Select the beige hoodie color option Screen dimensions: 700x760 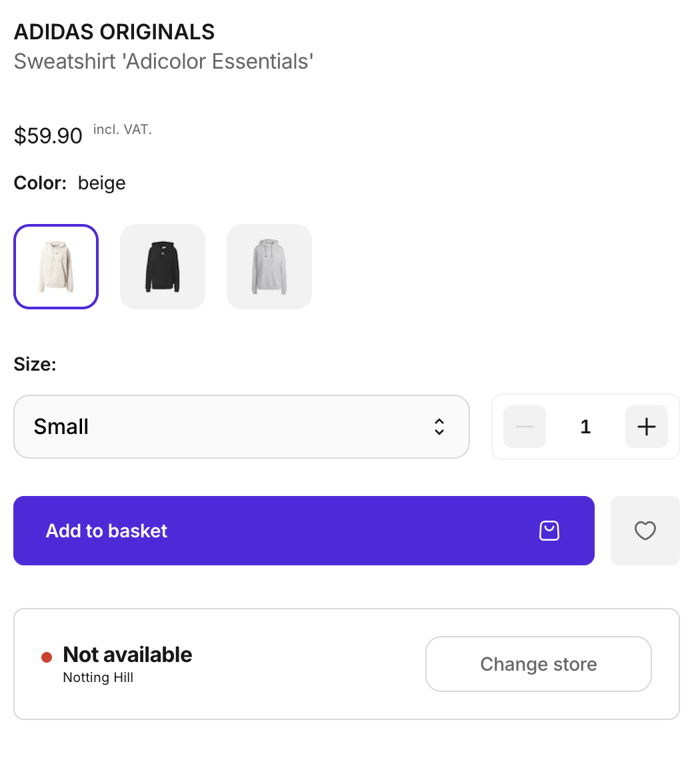pos(56,267)
